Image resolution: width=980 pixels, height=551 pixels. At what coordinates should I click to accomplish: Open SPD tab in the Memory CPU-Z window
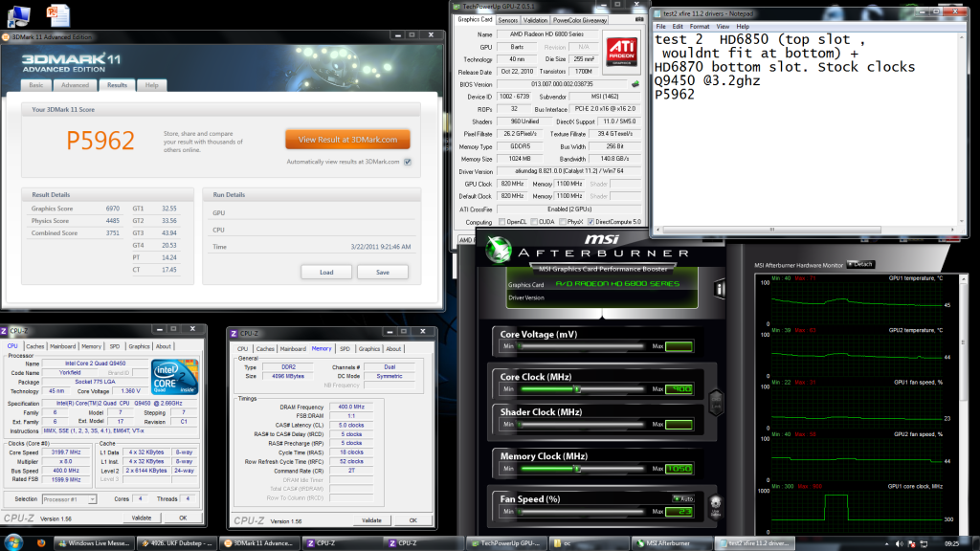coord(345,348)
